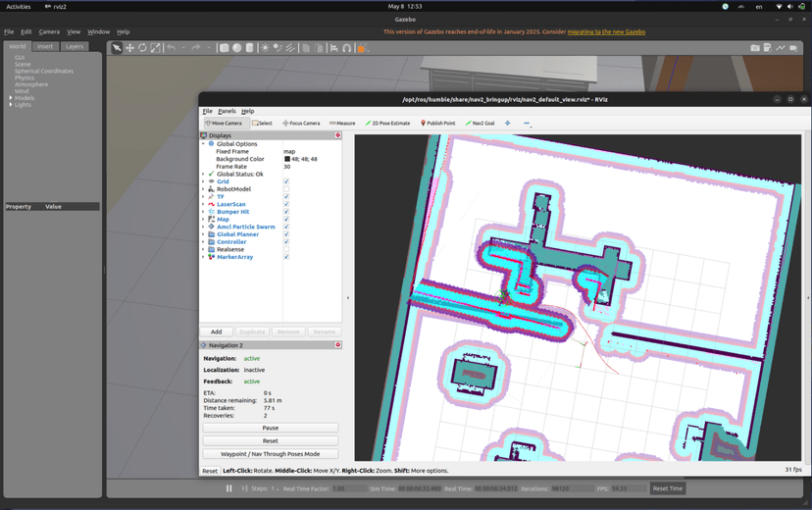Choose the Measure tool in RViz

click(342, 124)
